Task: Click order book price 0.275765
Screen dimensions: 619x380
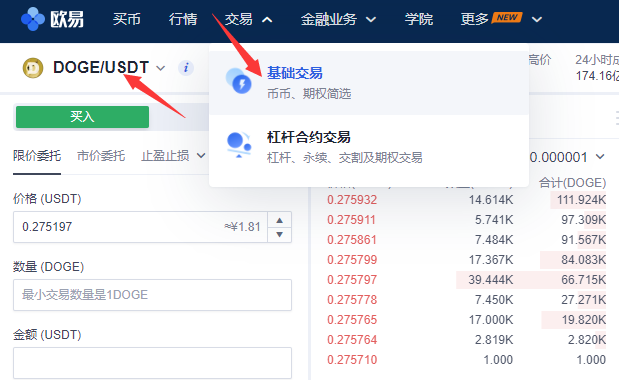Action: tap(352, 320)
